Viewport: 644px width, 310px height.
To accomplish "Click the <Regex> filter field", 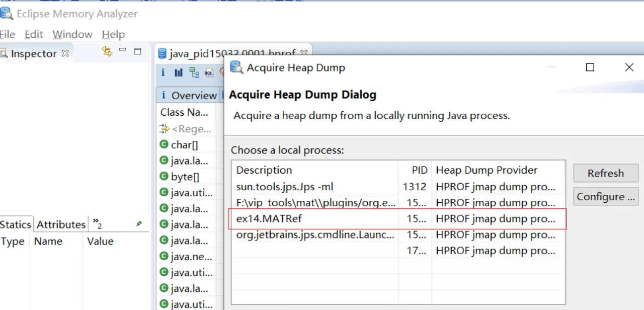I will [x=186, y=129].
